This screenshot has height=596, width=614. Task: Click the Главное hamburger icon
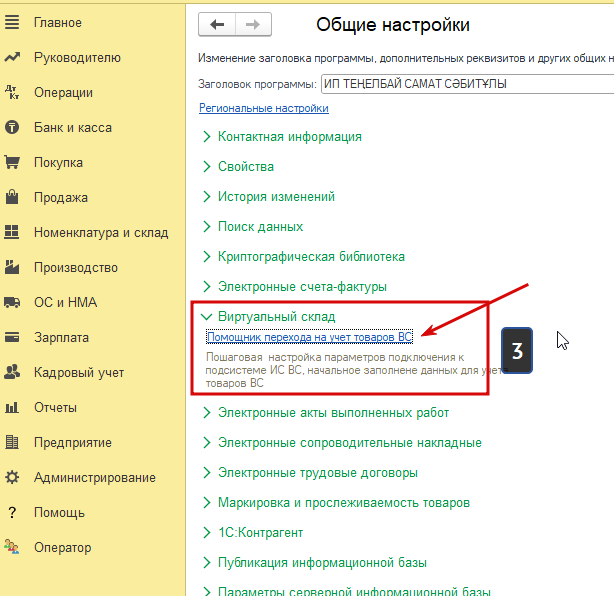click(x=12, y=22)
